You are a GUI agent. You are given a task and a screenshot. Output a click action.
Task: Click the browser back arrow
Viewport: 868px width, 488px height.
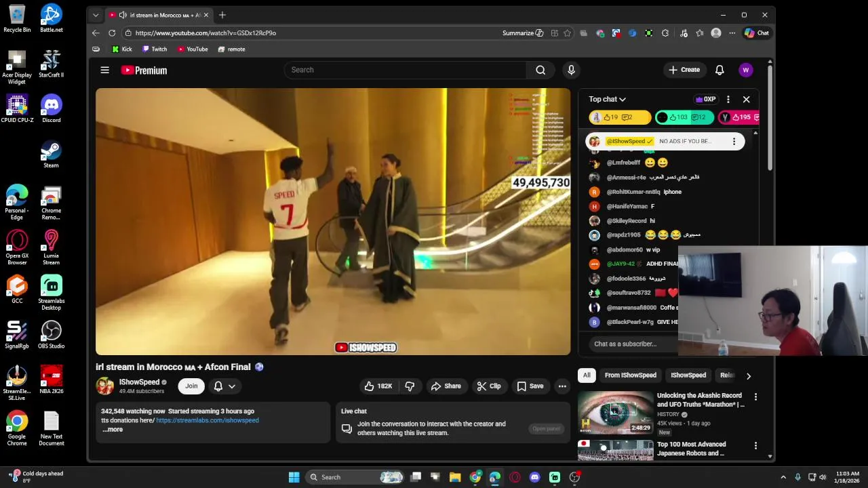tap(96, 33)
